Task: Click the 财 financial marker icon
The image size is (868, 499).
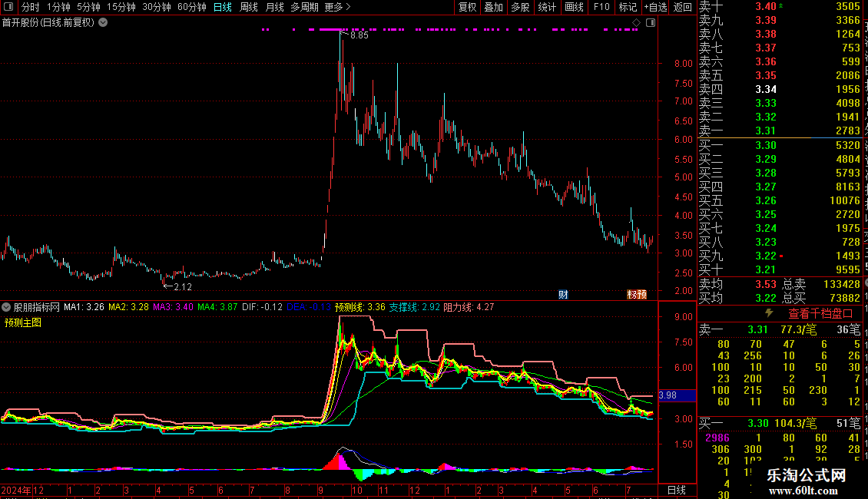Action: pyautogui.click(x=563, y=294)
